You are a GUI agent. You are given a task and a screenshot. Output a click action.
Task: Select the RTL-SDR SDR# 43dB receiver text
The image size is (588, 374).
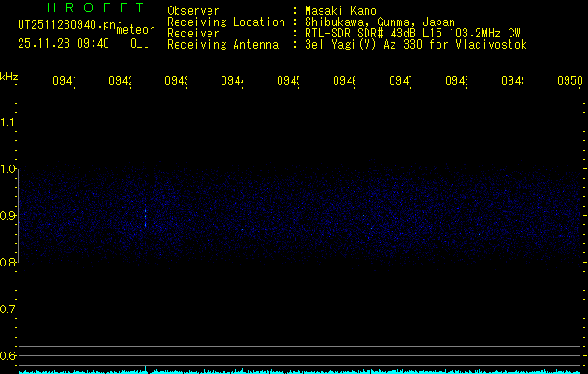pos(412,34)
